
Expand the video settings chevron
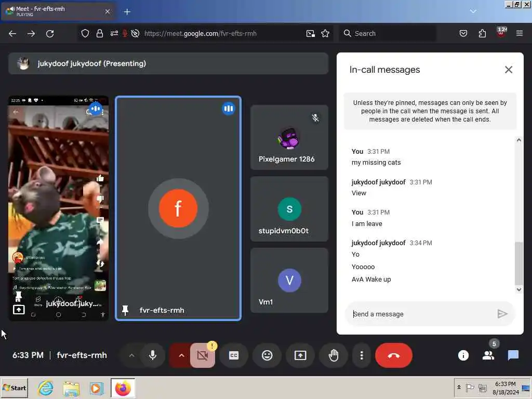(181, 355)
